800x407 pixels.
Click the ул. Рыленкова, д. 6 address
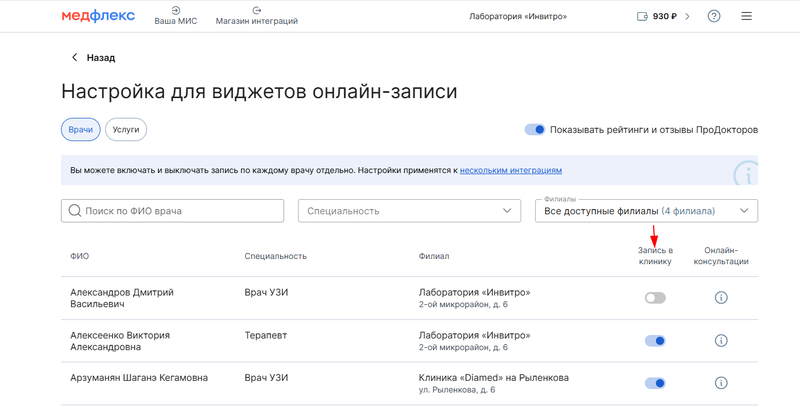[x=457, y=390]
